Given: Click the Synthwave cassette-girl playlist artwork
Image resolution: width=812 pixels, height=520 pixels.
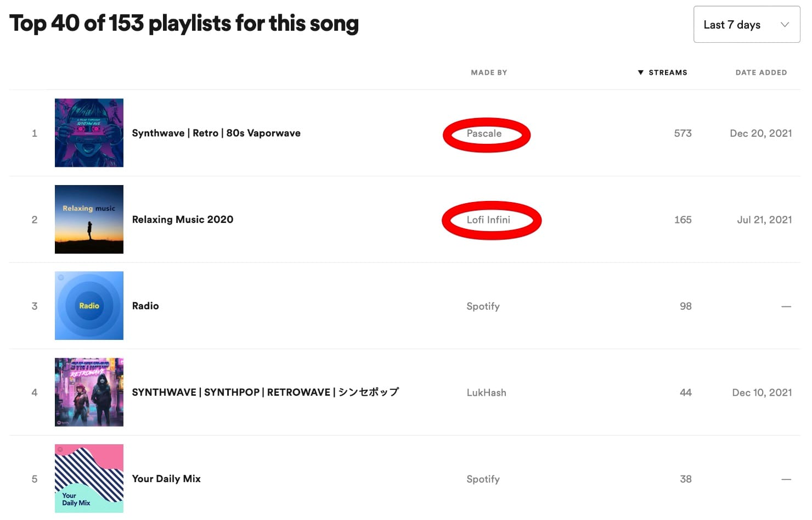Looking at the screenshot, I should [x=89, y=133].
